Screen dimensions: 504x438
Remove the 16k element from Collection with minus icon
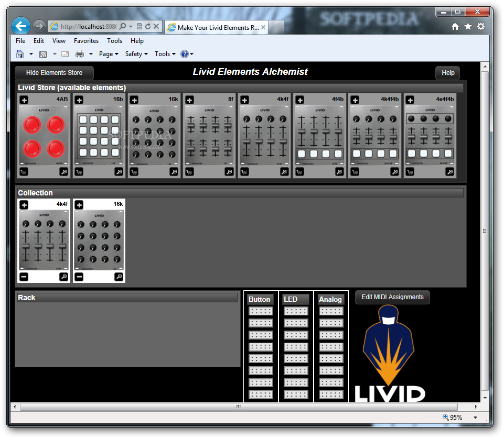pos(79,277)
